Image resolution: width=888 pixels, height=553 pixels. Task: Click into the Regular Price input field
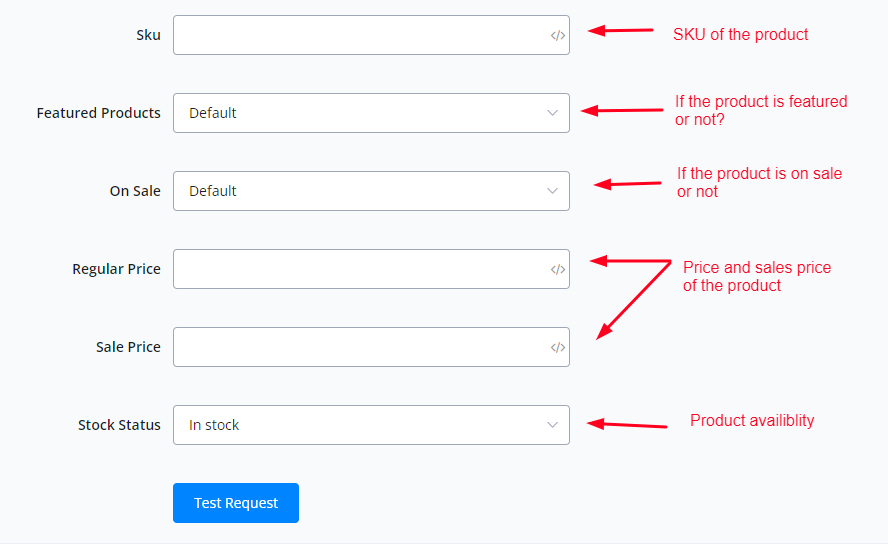pos(360,269)
